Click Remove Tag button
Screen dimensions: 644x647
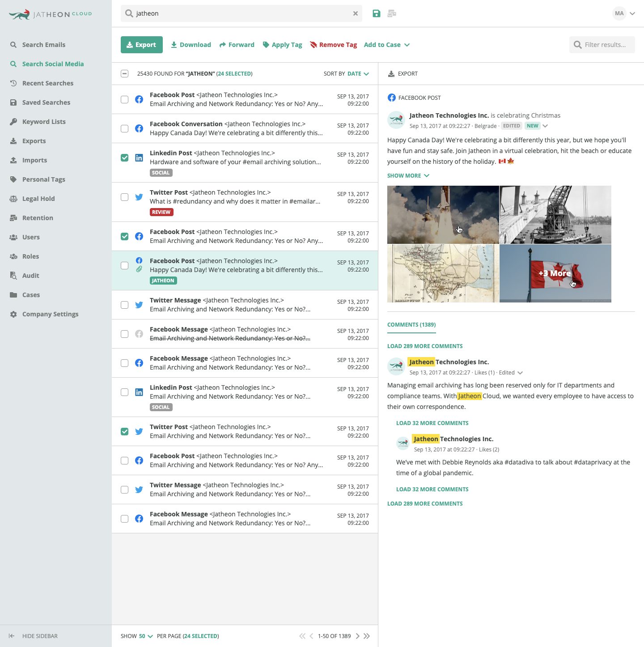coord(334,45)
